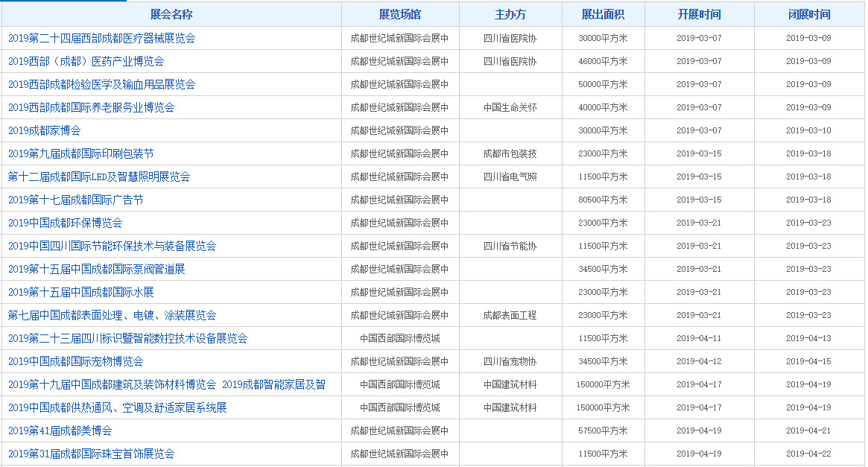Open 2019第41届成都美博会 link
The image size is (868, 467).
(60, 431)
